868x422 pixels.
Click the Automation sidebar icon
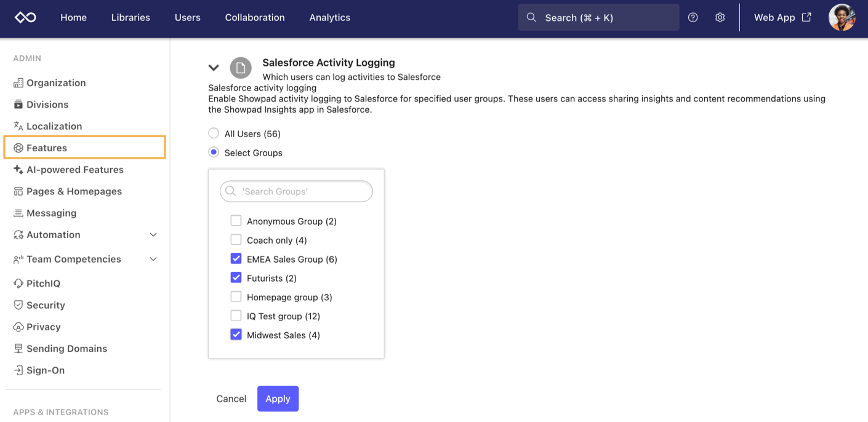18,234
